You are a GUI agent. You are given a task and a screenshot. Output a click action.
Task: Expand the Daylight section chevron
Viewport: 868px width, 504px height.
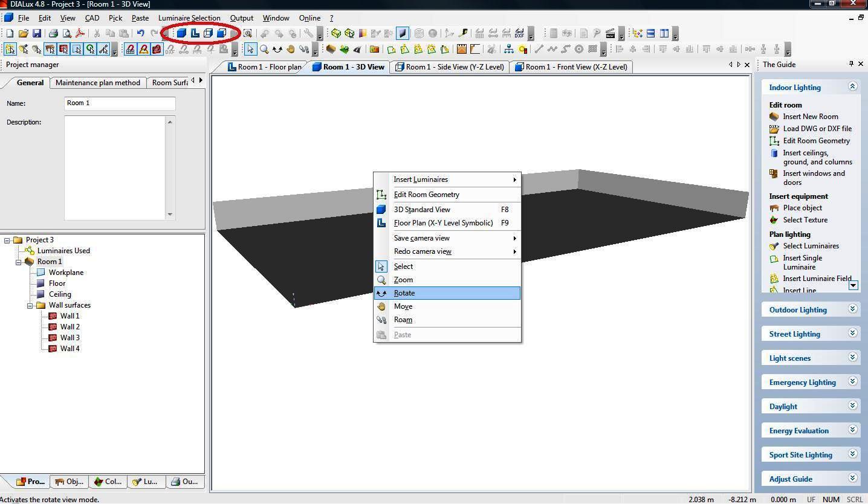853,405
